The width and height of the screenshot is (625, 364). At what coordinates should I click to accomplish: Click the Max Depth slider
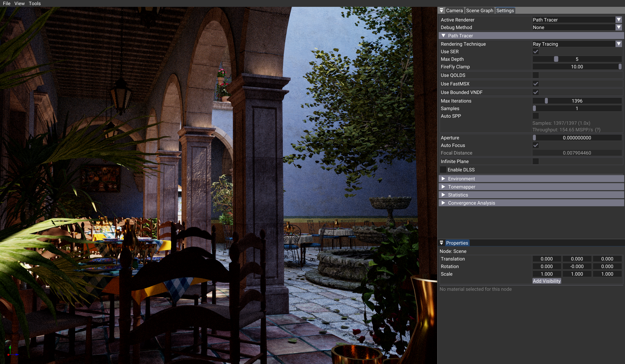pyautogui.click(x=577, y=59)
